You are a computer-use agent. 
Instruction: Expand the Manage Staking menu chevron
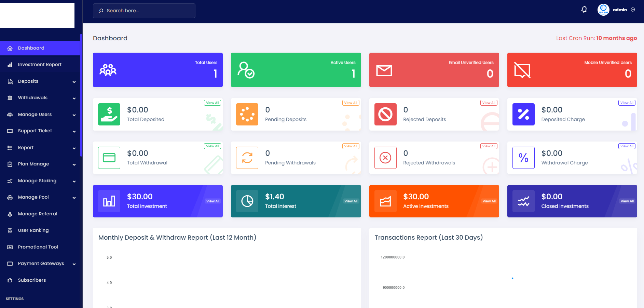(74, 181)
